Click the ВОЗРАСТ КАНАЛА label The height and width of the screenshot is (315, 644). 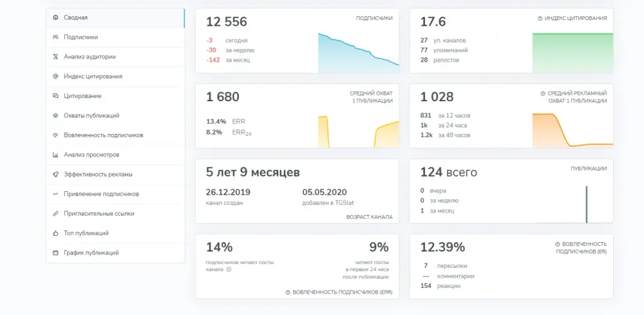pyautogui.click(x=369, y=217)
